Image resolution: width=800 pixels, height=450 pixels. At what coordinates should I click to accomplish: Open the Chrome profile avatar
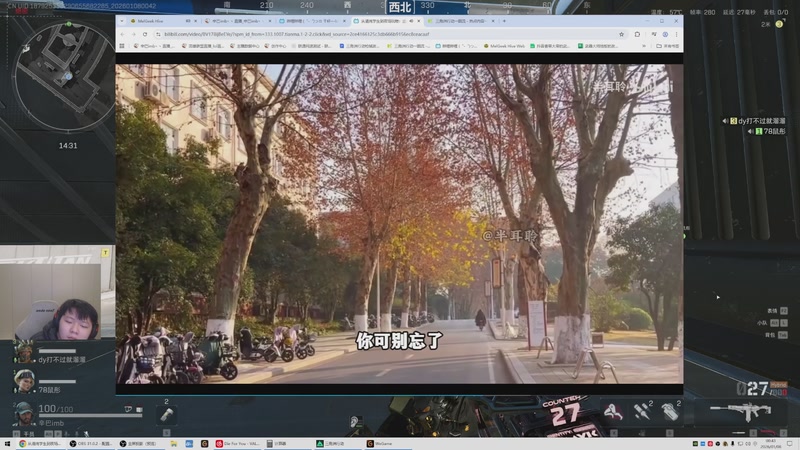(x=665, y=34)
